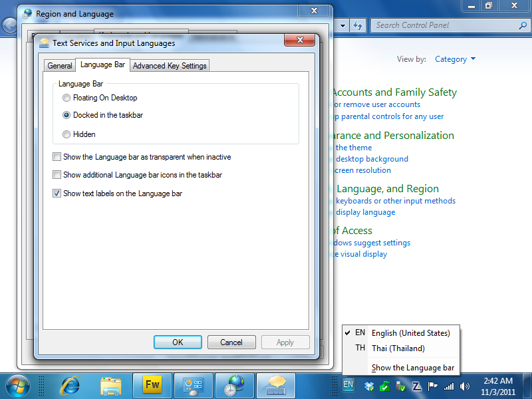
Task: Click the search magnifier in Control Panel
Action: pos(523,25)
